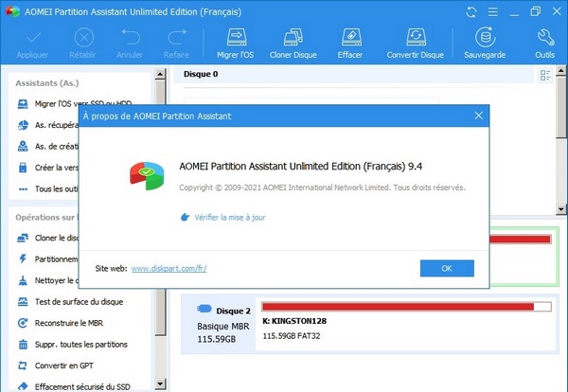Click the Rétablir toolbar icon
Screen dimensions: 568x392
coord(84,37)
